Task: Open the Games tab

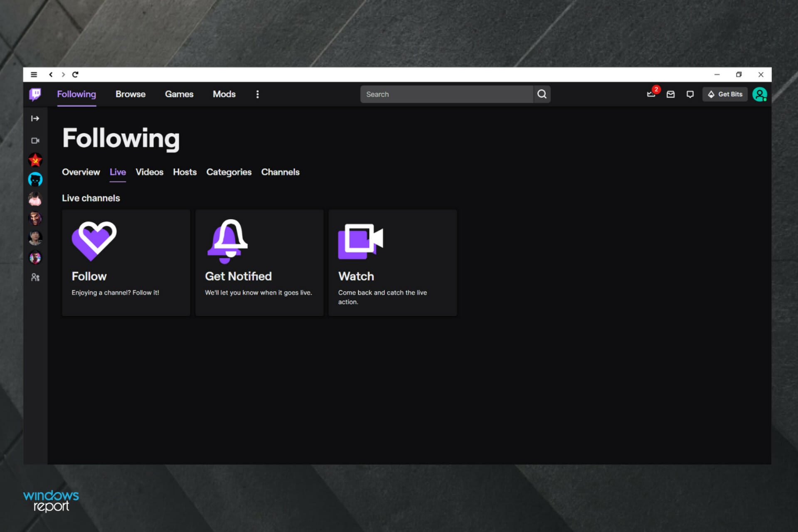Action: pyautogui.click(x=179, y=94)
